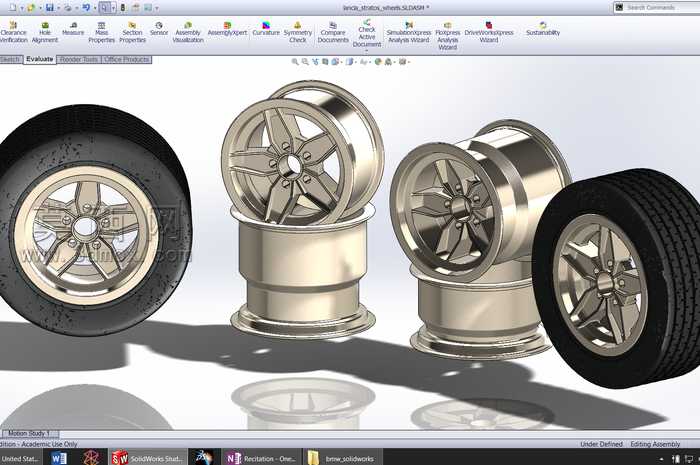Run Check Active Document
The image size is (700, 465).
[x=367, y=33]
